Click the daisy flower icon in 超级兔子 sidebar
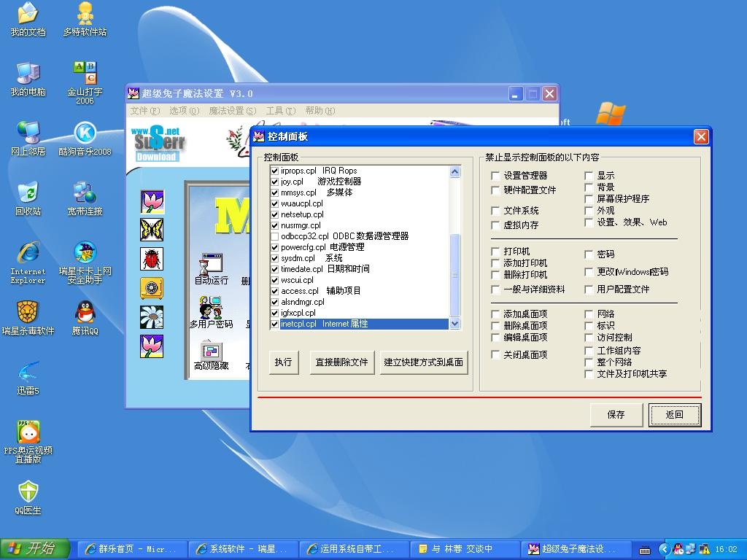 click(x=152, y=317)
